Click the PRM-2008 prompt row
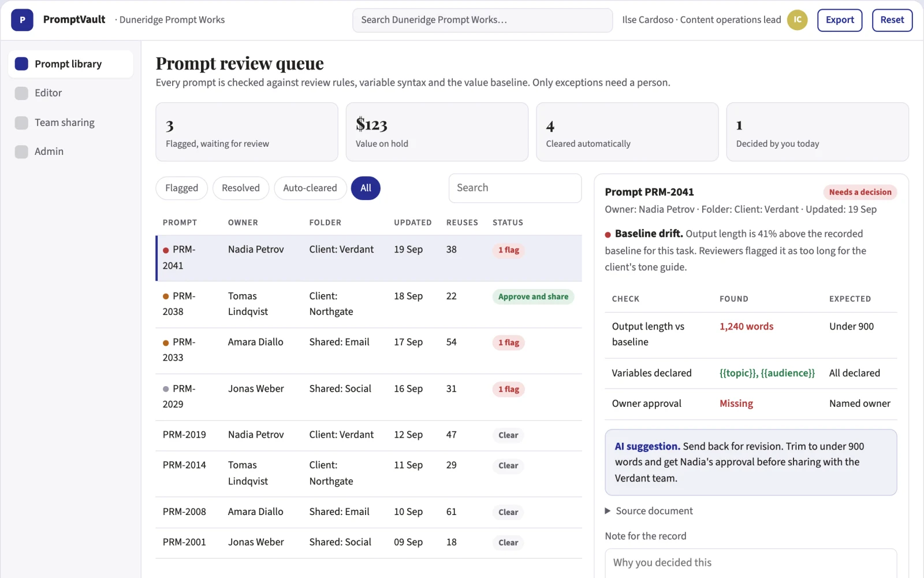Viewport: 924px width, 578px height. click(368, 512)
